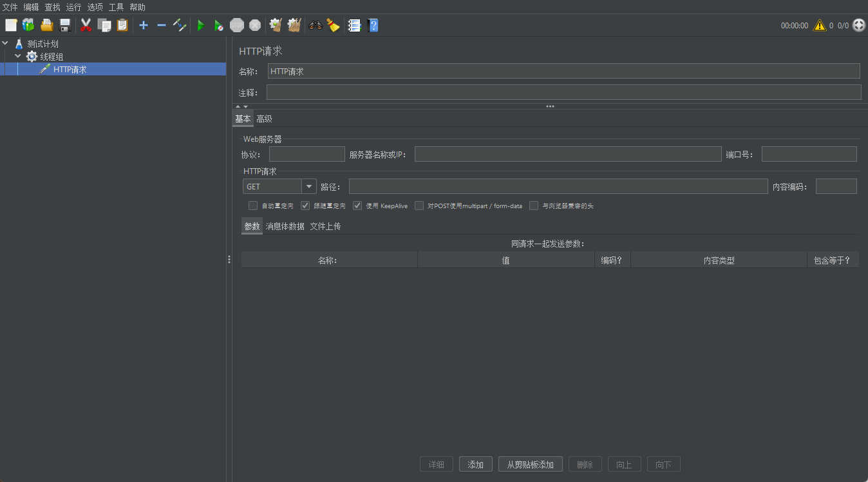Collapse all tree nodes with minus icon
868x482 pixels.
tap(162, 25)
